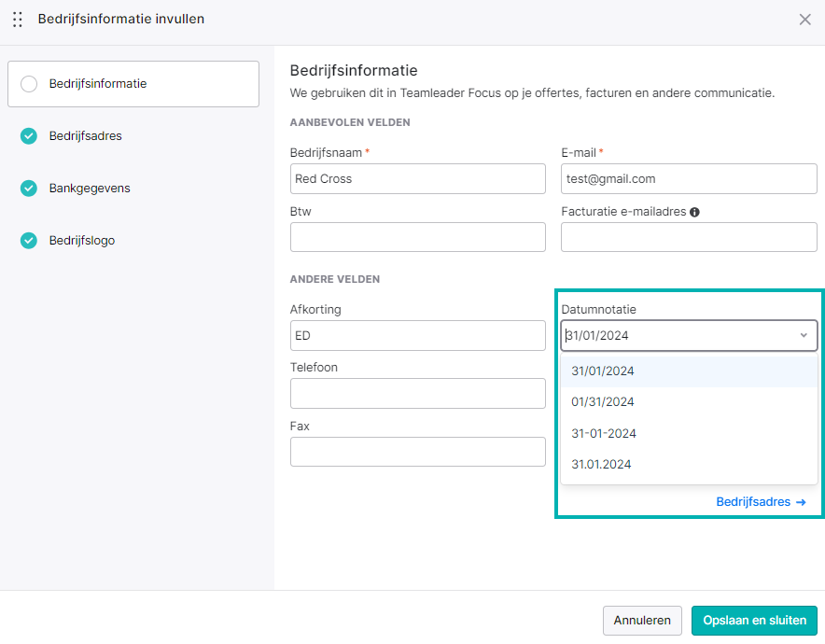
Task: Close the Bedrijfsinformatie invullen dialog
Action: pos(805,20)
